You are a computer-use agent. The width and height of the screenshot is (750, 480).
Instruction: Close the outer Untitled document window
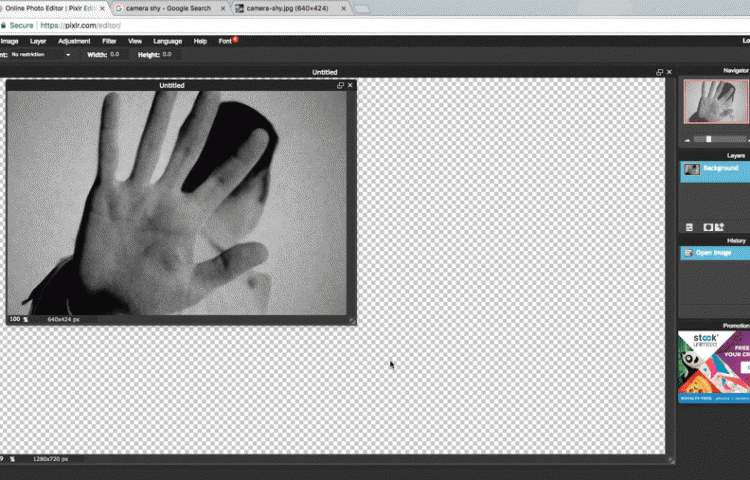669,72
